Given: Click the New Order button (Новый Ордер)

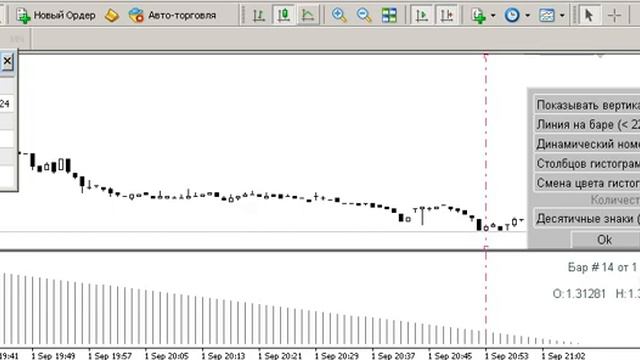Looking at the screenshot, I should coord(56,16).
